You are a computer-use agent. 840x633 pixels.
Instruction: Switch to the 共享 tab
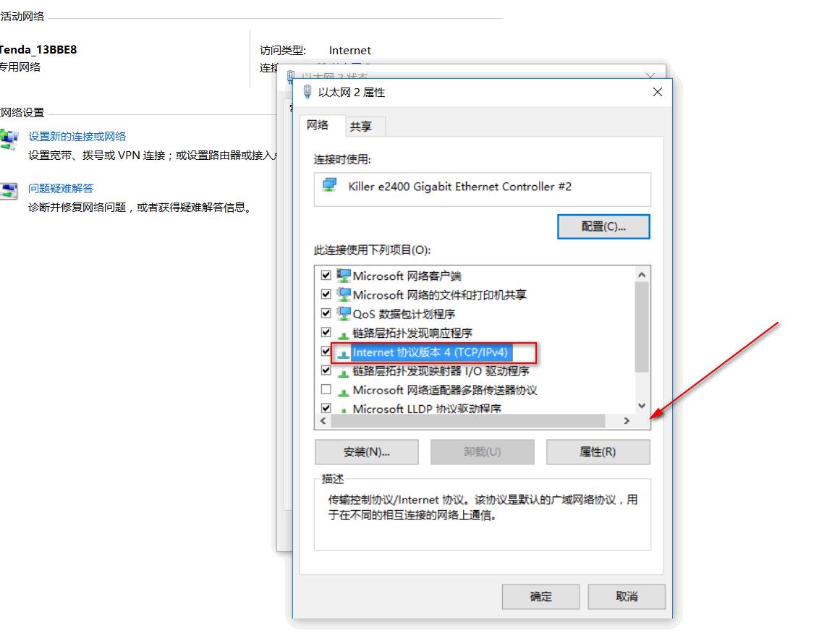360,127
